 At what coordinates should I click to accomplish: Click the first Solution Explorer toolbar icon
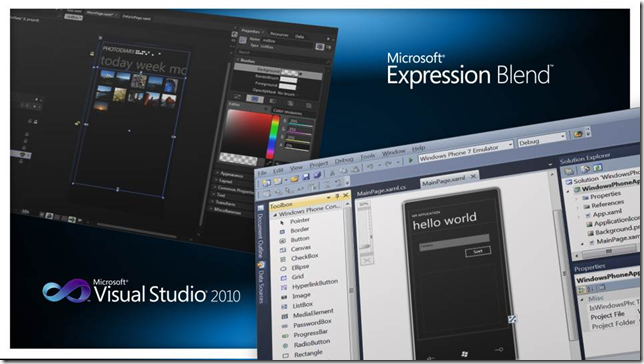pyautogui.click(x=570, y=171)
